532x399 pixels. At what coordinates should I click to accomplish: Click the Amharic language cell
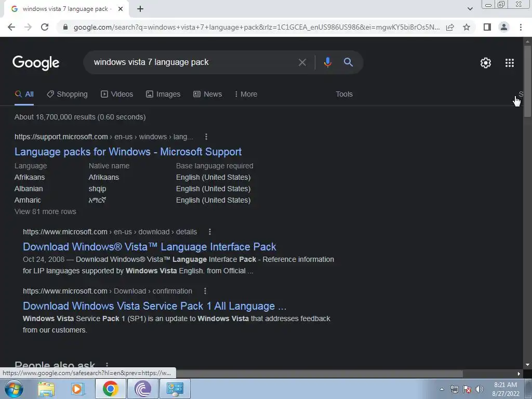coord(28,200)
